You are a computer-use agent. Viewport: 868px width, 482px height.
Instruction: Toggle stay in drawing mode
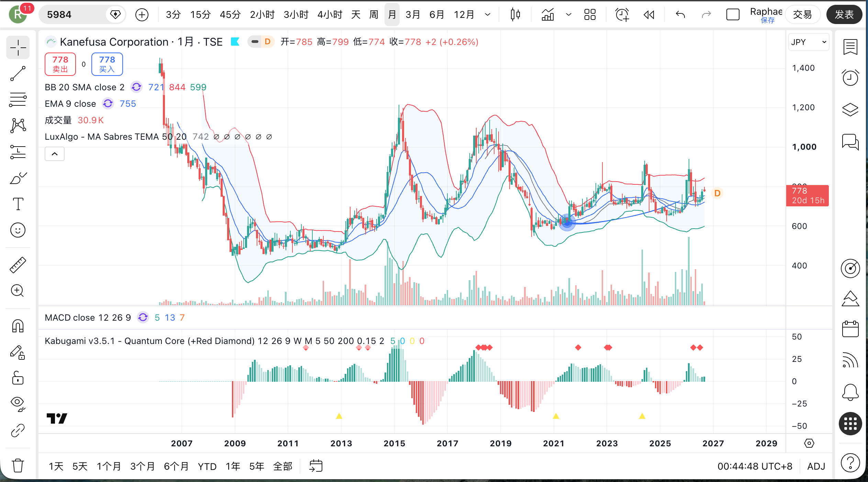click(x=18, y=352)
